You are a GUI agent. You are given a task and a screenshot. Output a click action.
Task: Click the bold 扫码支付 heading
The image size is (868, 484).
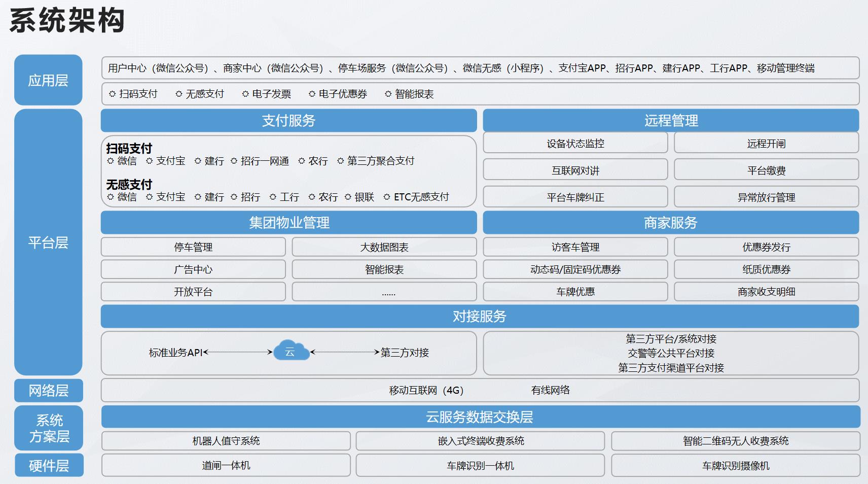[129, 148]
